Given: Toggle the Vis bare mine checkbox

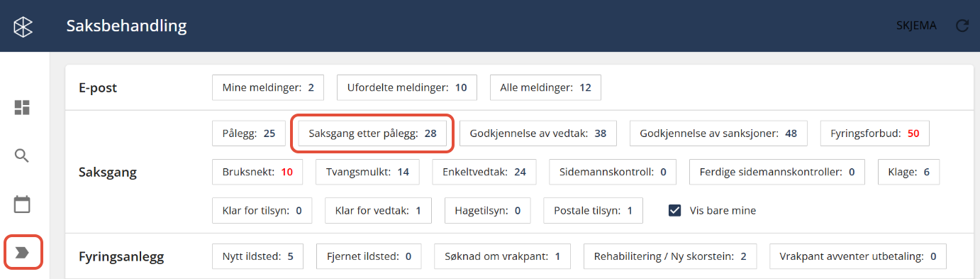Looking at the screenshot, I should 674,210.
